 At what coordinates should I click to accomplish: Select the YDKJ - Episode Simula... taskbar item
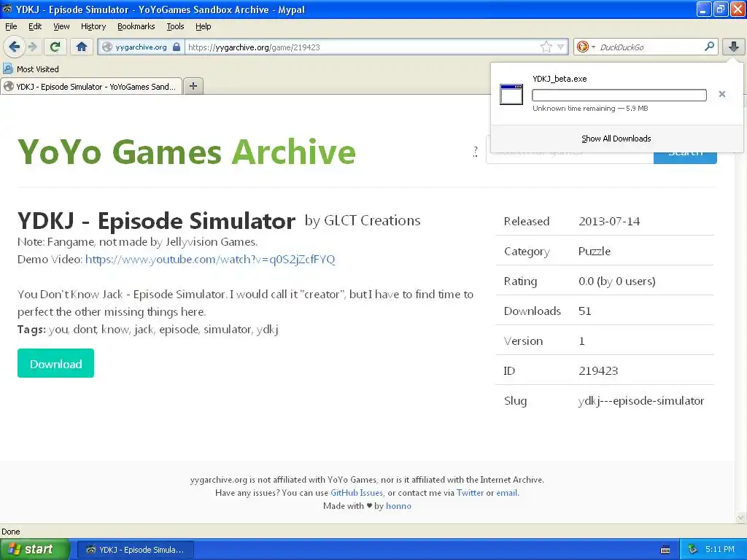point(135,550)
